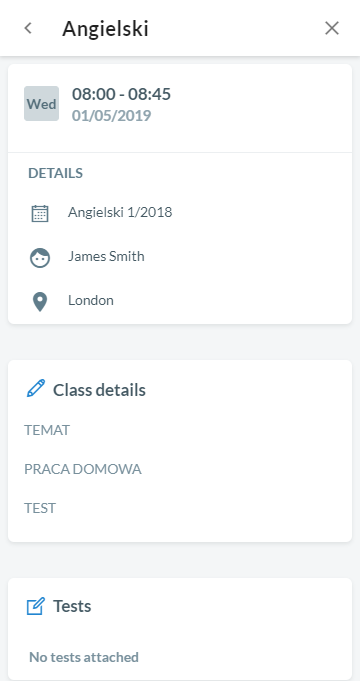Click the blue pencil icon for Class details
The width and height of the screenshot is (360, 681).
click(36, 388)
